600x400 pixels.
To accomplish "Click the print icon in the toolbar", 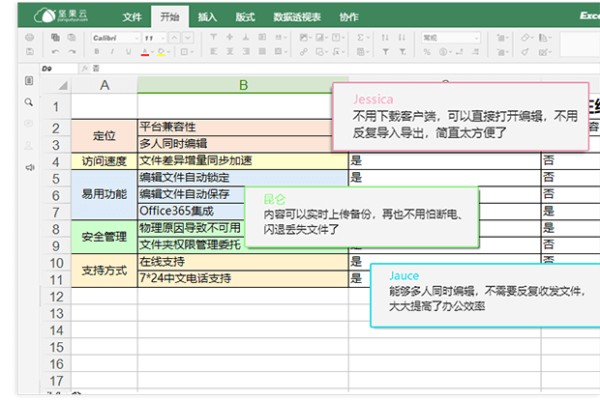I will [29, 38].
